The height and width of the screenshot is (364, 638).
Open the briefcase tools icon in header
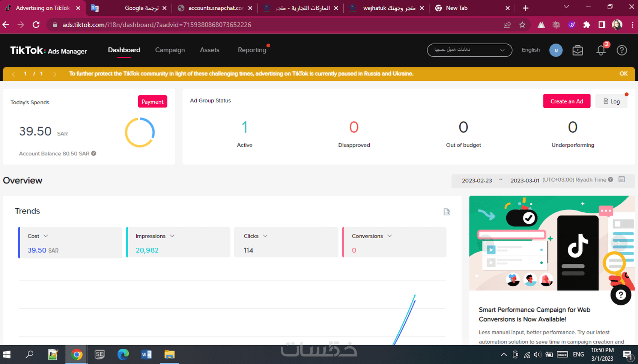point(578,50)
